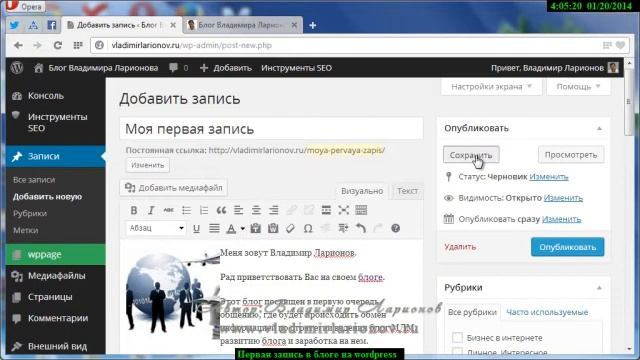
Task: Click Изменить permalink button
Action: 147,165
